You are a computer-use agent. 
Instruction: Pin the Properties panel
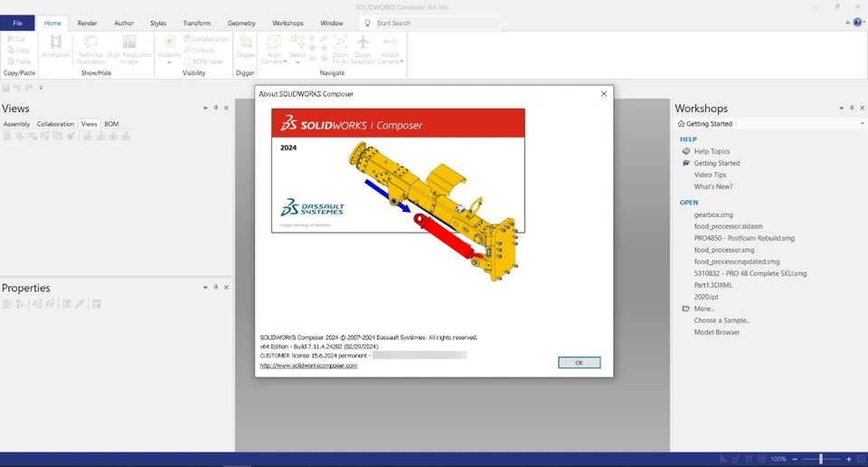(216, 288)
